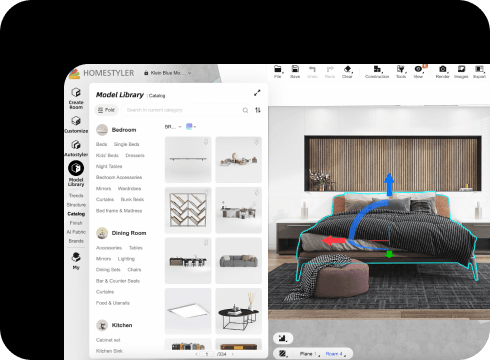Favorite the herringbone bookshelf model
Viewport: 490px width, 360px height.
pos(206,192)
